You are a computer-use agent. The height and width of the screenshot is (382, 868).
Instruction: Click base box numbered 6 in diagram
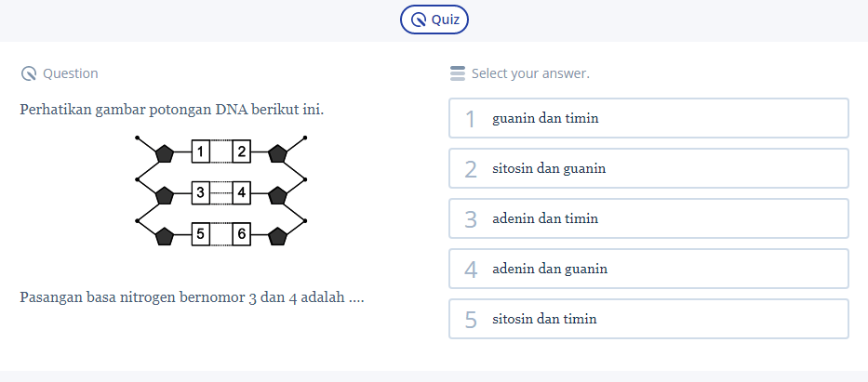(x=241, y=234)
